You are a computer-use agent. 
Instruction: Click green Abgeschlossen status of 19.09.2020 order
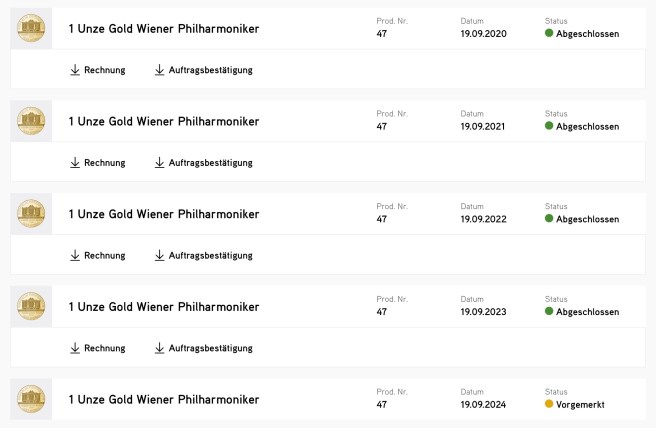click(582, 34)
